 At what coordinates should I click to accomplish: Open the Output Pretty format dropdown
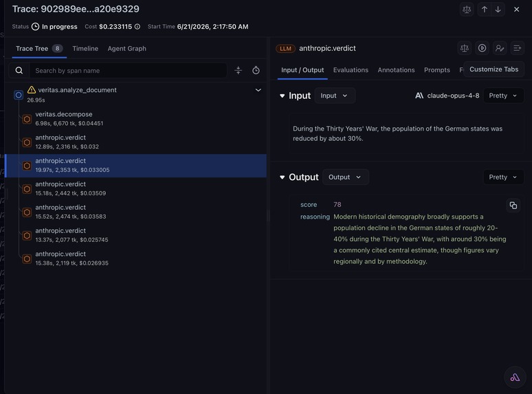(x=503, y=177)
